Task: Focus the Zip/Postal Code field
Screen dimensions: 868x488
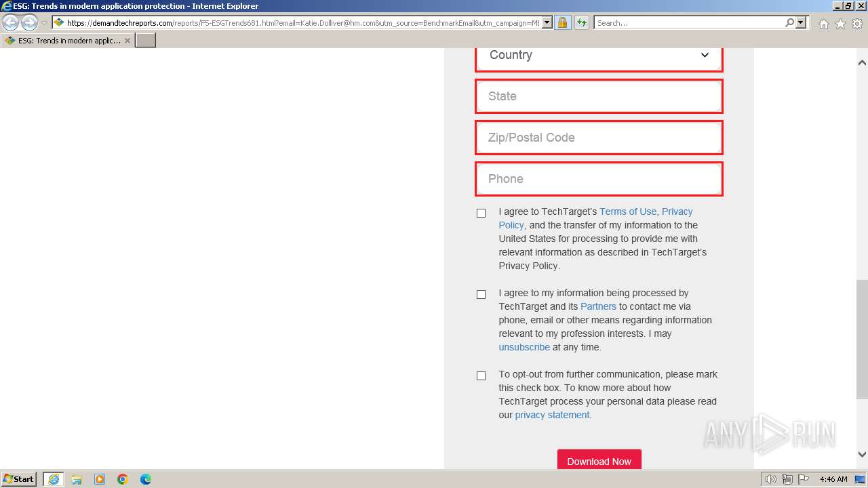Action: pos(599,138)
